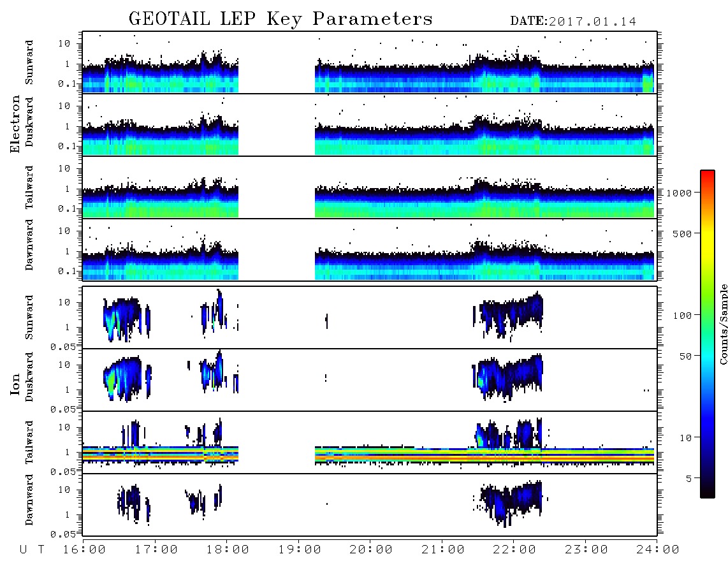Click the "100" color bar tick value

click(x=682, y=316)
